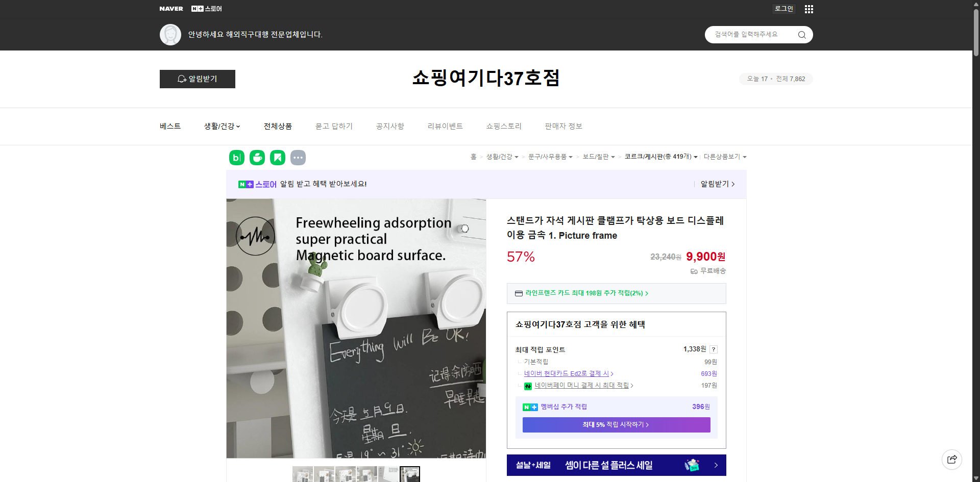Click the search input field
Screen dimensions: 980x482
click(x=750, y=35)
